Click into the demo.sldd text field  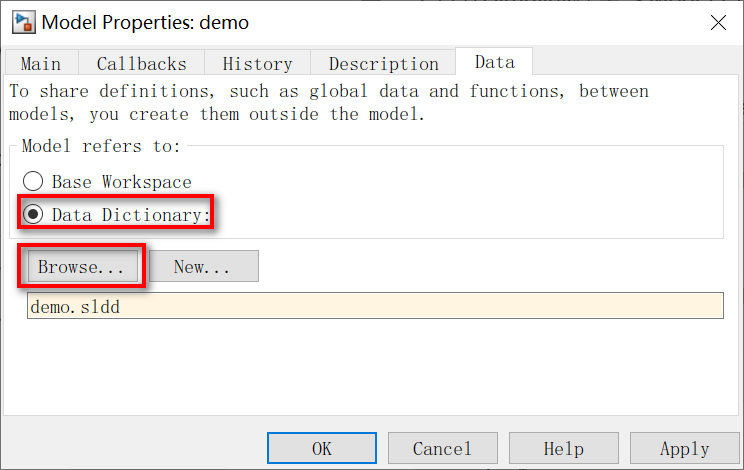(375, 306)
